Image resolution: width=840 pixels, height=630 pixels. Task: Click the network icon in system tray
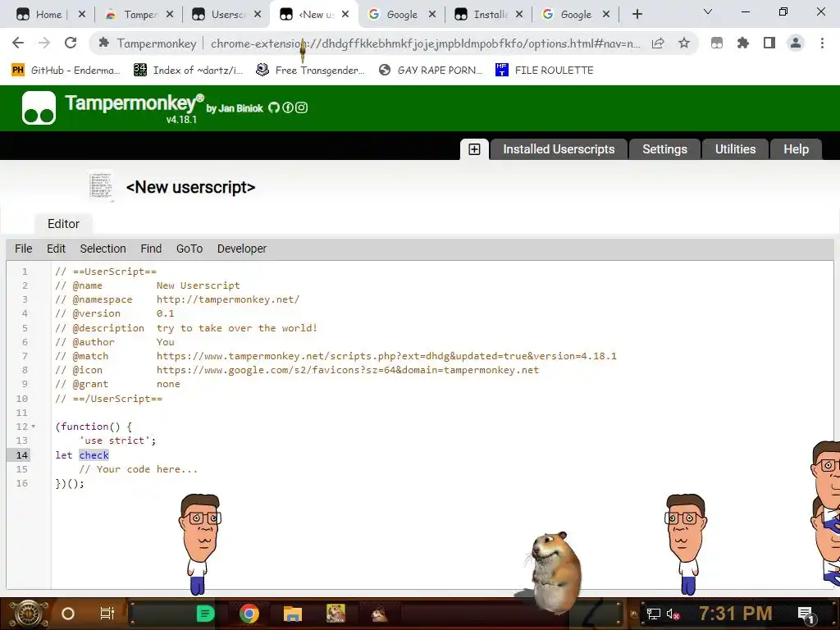[654, 614]
